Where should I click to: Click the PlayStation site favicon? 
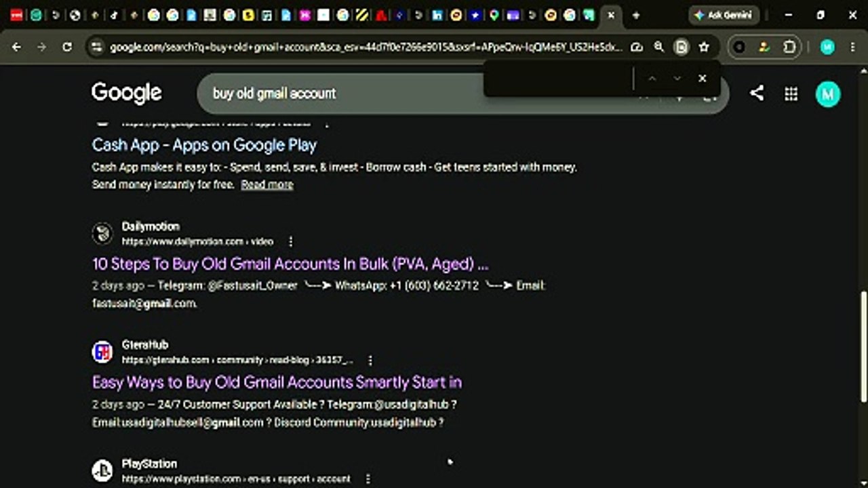[x=102, y=471]
